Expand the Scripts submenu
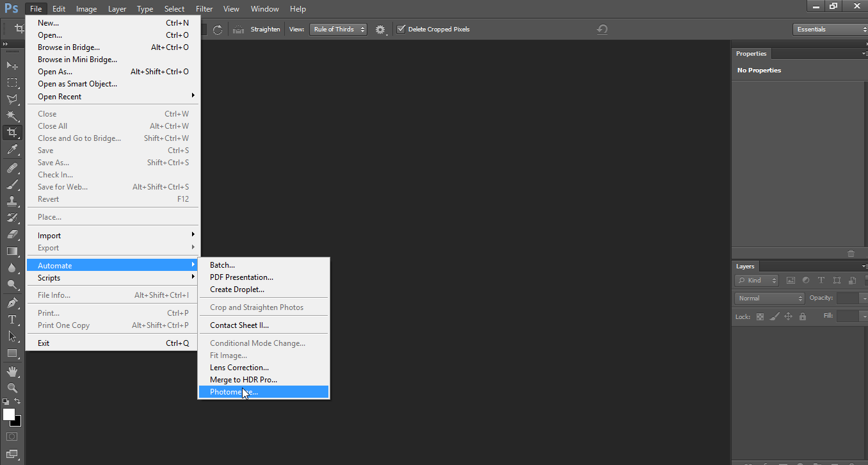This screenshot has height=465, width=868. pyautogui.click(x=113, y=278)
